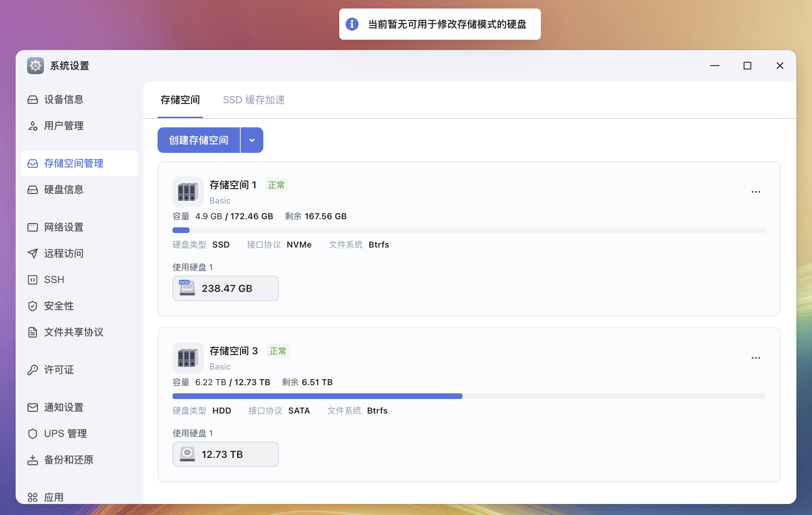This screenshot has width=812, height=515.
Task: Open UPS 管理 in the sidebar
Action: click(65, 434)
